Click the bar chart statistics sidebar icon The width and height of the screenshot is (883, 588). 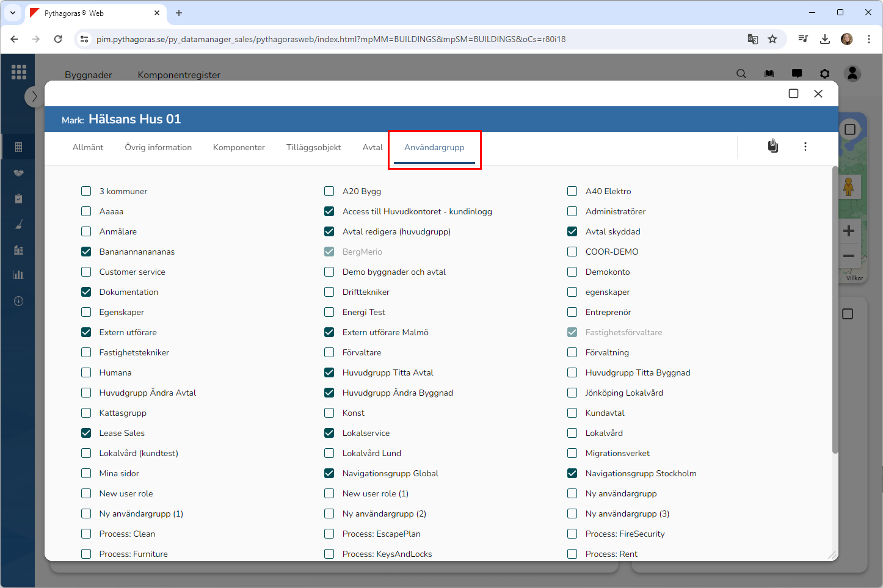(18, 275)
